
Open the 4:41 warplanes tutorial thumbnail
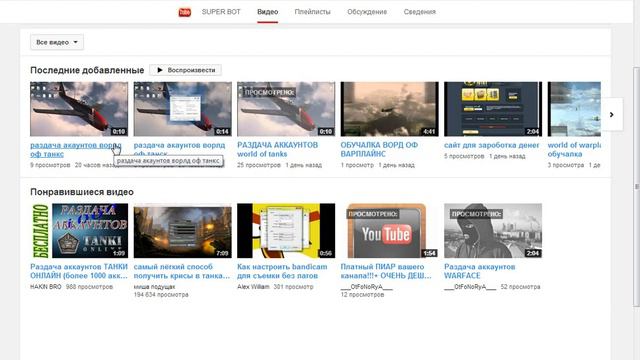pyautogui.click(x=389, y=109)
